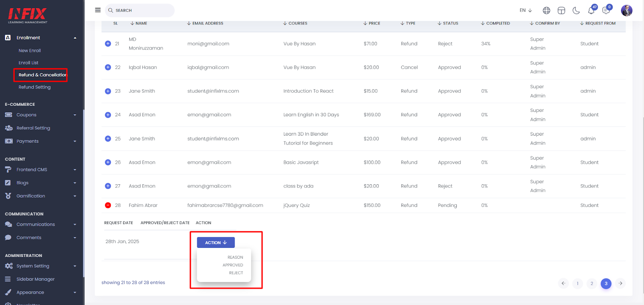The width and height of the screenshot is (644, 305).
Task: Go to next page arrow
Action: pos(621,283)
